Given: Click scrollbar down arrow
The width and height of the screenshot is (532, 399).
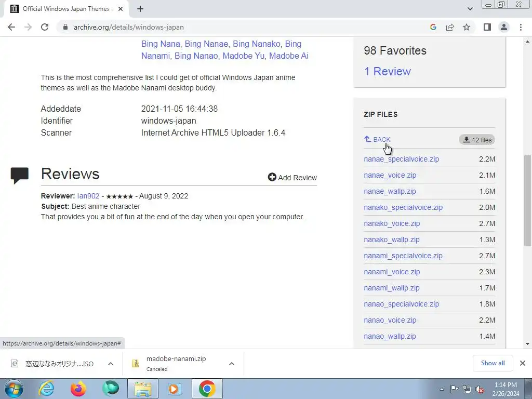Looking at the screenshot, I should 527,344.
